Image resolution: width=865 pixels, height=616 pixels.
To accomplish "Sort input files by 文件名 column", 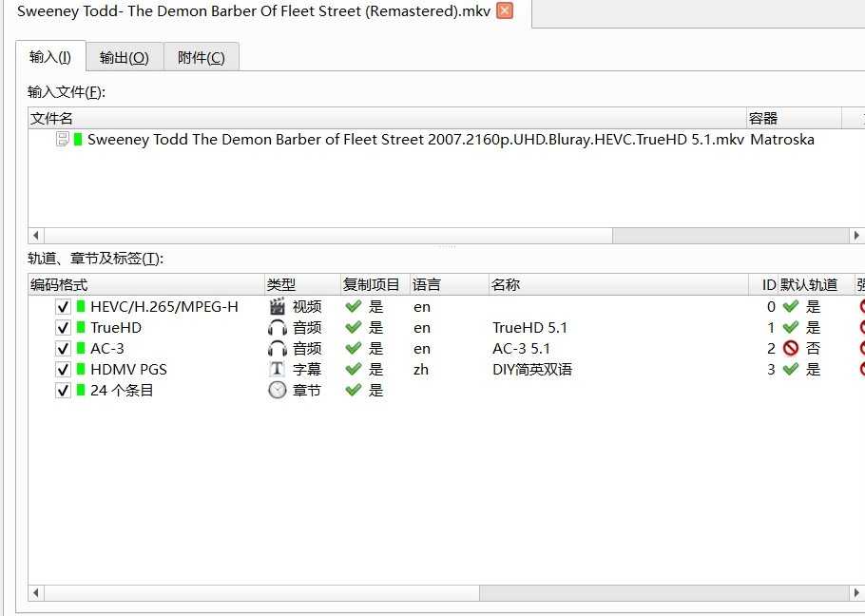I will click(387, 118).
